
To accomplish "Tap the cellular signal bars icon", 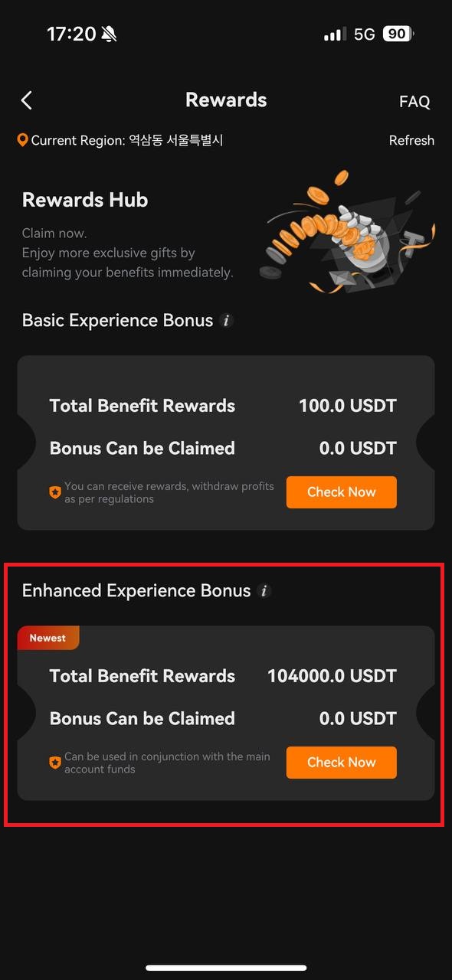I will [x=335, y=34].
